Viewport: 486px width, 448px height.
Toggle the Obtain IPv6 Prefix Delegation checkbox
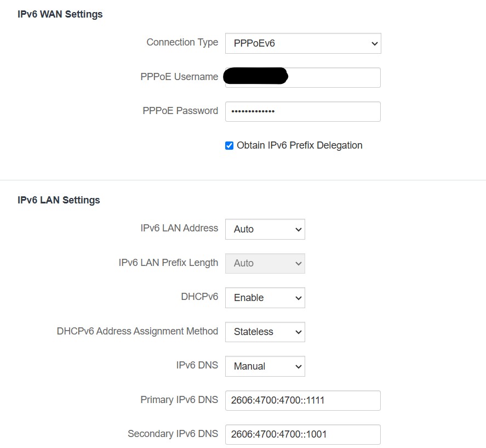tap(229, 145)
